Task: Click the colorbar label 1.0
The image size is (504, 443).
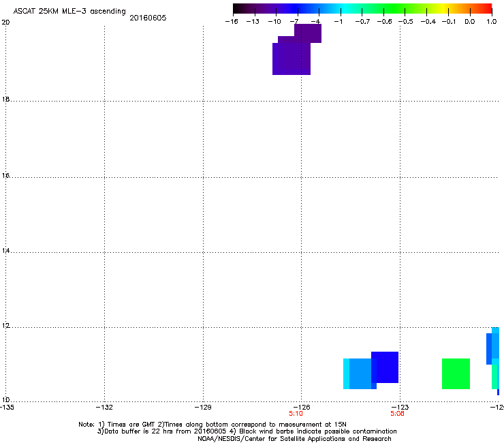Action: tap(492, 22)
